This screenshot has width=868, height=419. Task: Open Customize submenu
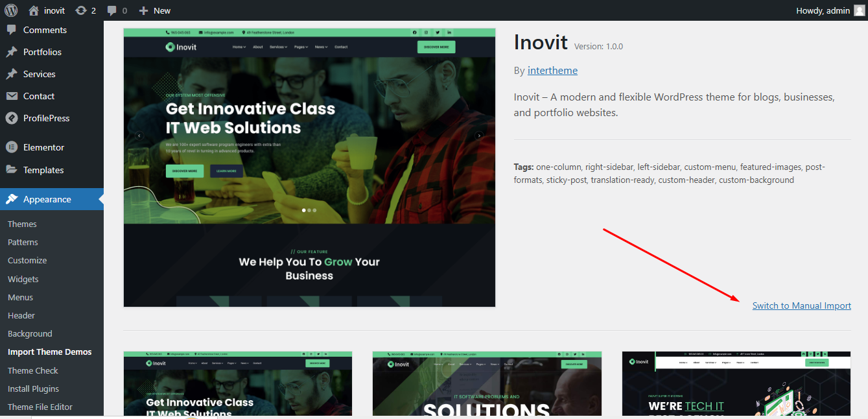tap(27, 260)
